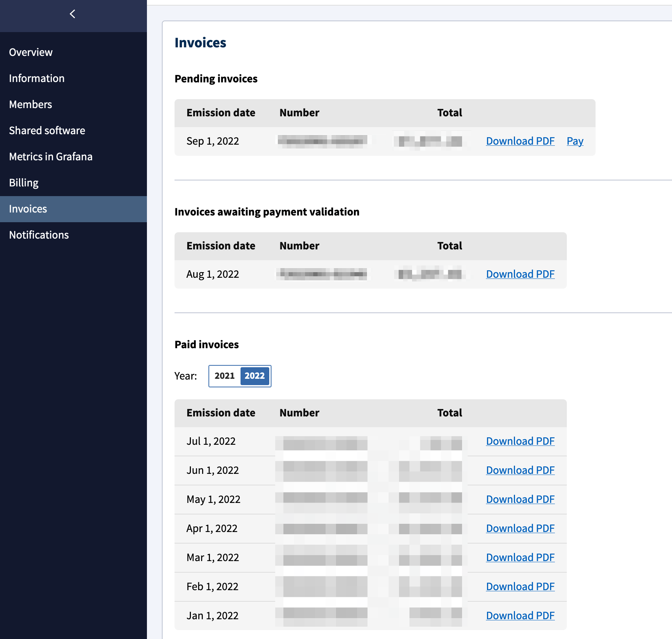The image size is (672, 639).
Task: Pay the Sep 1, 2022 pending invoice
Action: [575, 141]
